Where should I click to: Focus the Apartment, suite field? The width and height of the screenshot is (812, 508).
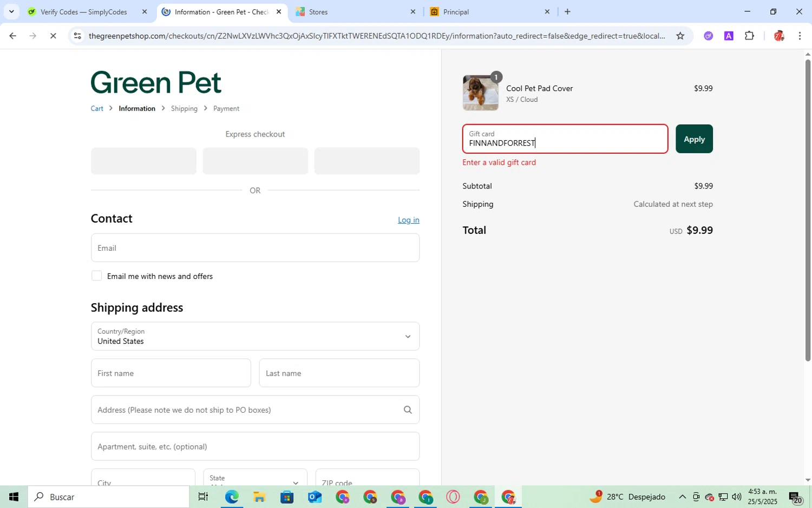[255, 446]
